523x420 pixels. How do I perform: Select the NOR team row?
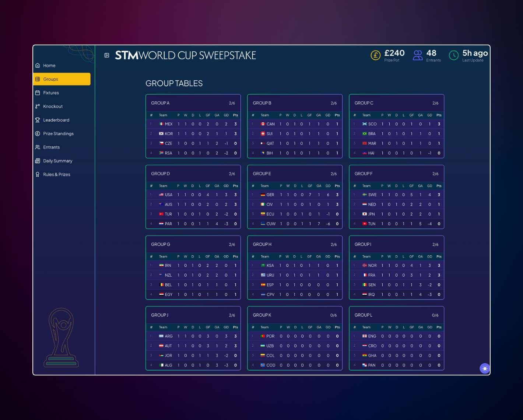tap(396, 266)
